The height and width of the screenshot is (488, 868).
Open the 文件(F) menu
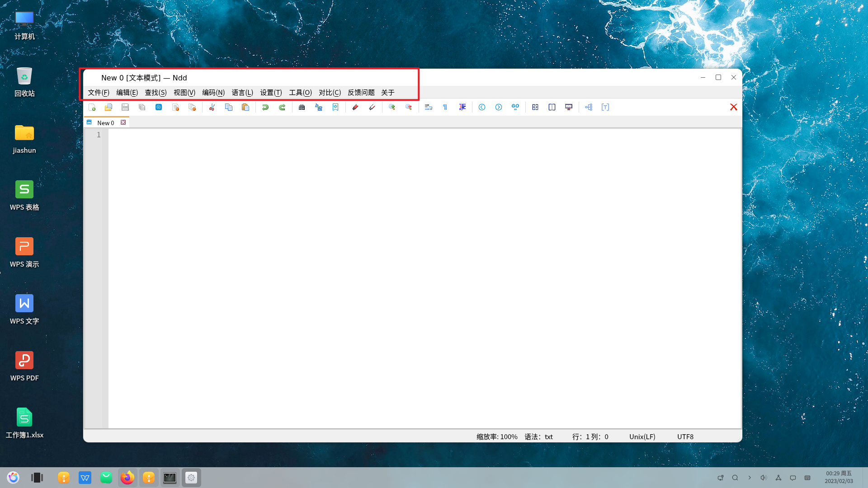[x=99, y=92]
